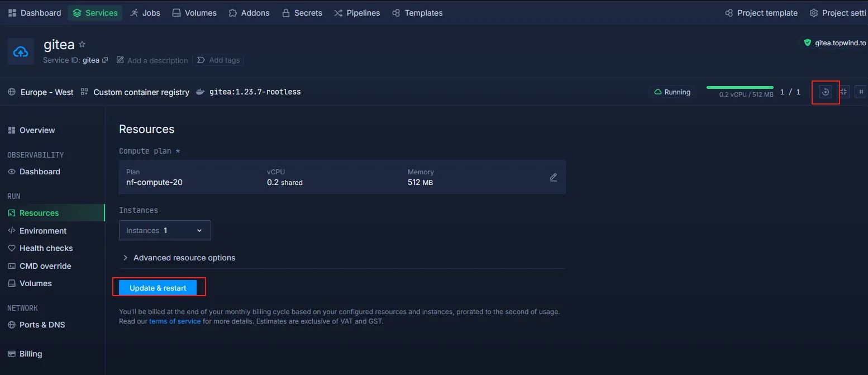Screen dimensions: 868x375
Task: Switch to the top Volumes tab
Action: pos(194,13)
